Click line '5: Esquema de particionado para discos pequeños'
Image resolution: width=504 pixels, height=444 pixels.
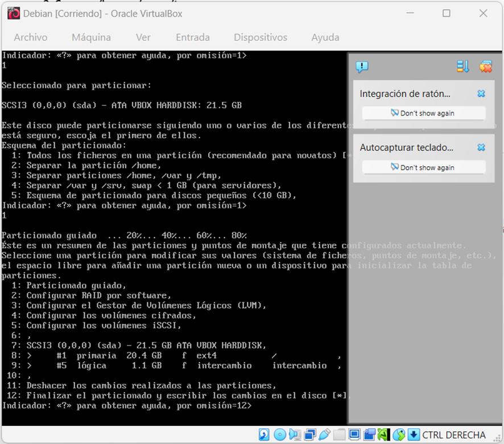pos(154,195)
